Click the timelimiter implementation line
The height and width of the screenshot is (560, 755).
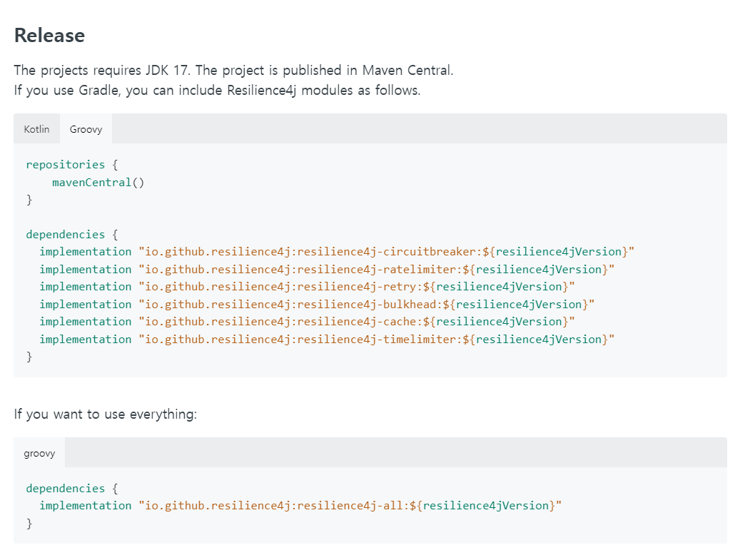tap(326, 340)
